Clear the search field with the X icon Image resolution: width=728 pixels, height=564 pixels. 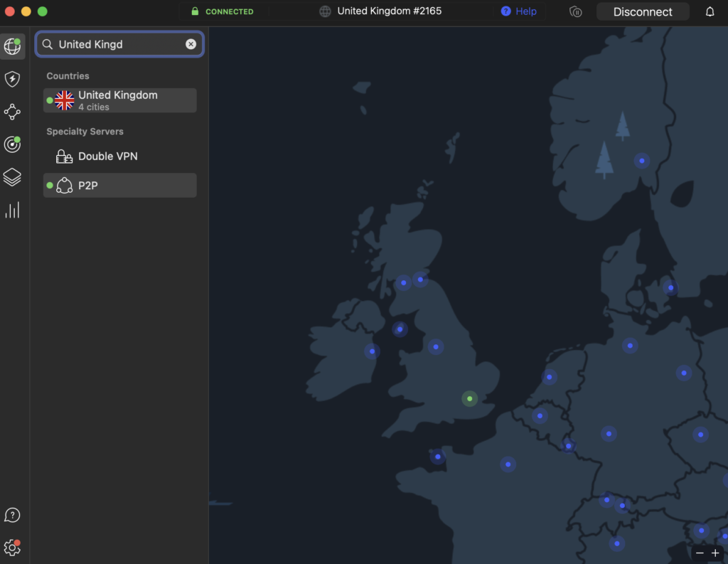click(191, 43)
